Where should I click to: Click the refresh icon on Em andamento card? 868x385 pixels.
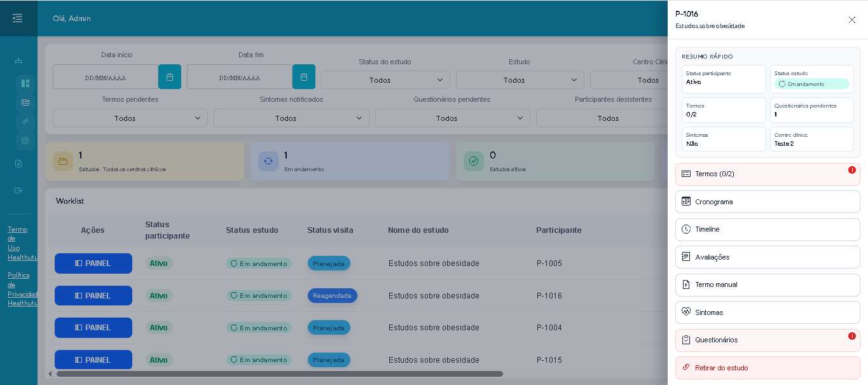tap(268, 161)
